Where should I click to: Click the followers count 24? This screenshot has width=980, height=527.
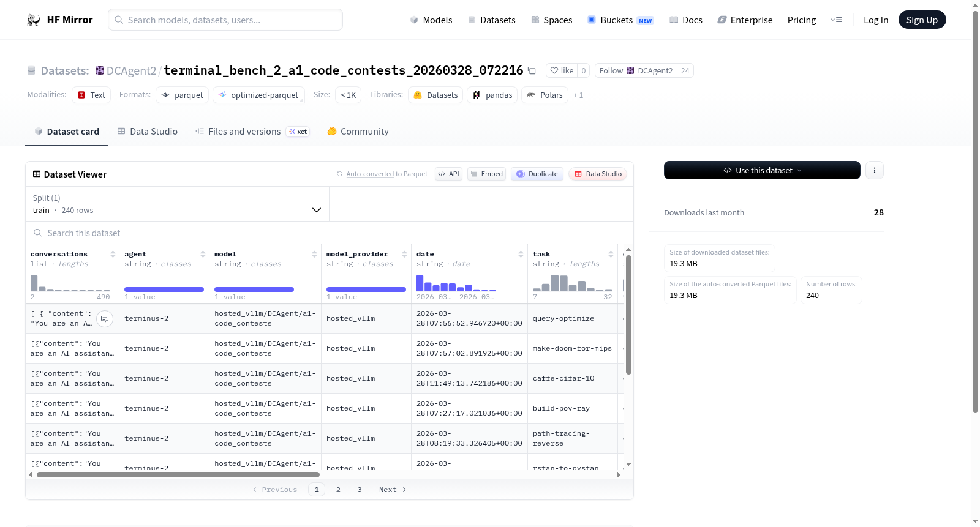coord(685,71)
